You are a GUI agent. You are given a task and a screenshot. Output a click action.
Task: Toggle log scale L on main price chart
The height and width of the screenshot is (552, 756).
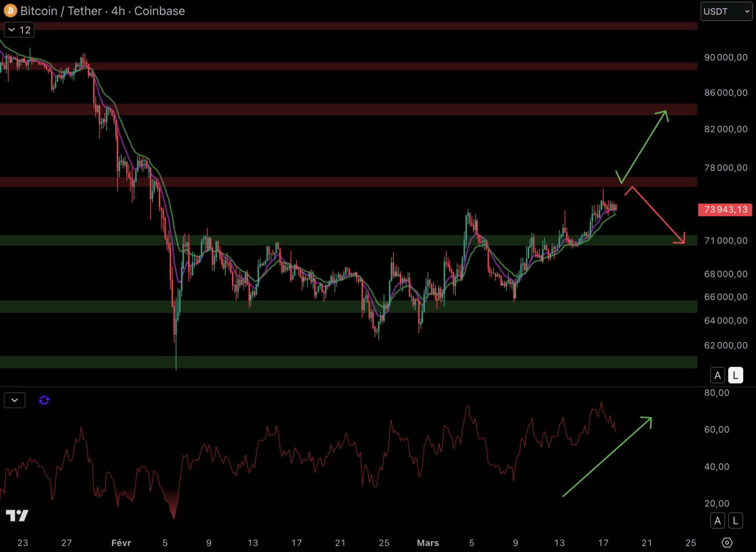(735, 375)
